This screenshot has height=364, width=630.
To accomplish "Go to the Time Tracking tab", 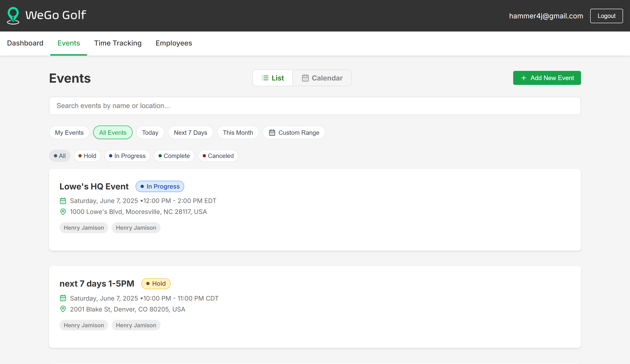I will point(118,43).
